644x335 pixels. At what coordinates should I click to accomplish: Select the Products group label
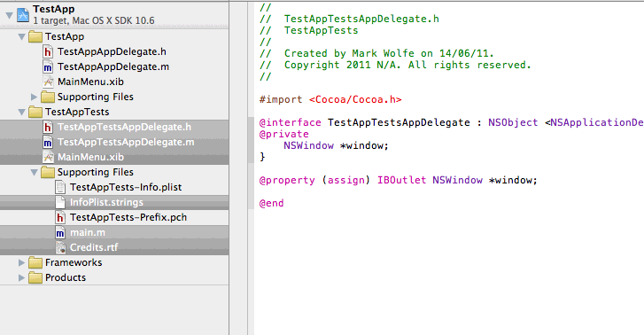click(66, 278)
